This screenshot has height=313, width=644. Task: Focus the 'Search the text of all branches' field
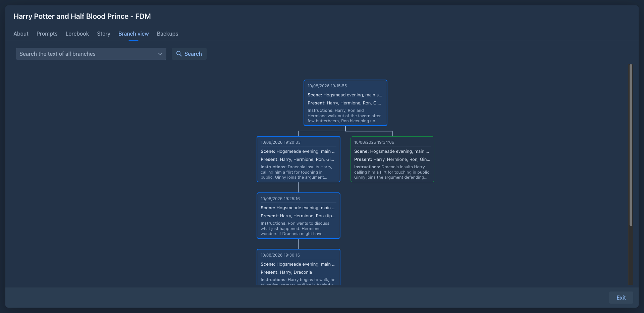tap(91, 54)
